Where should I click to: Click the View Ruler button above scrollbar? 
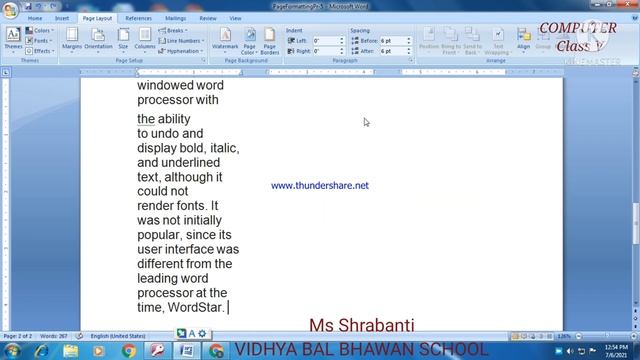pyautogui.click(x=636, y=72)
